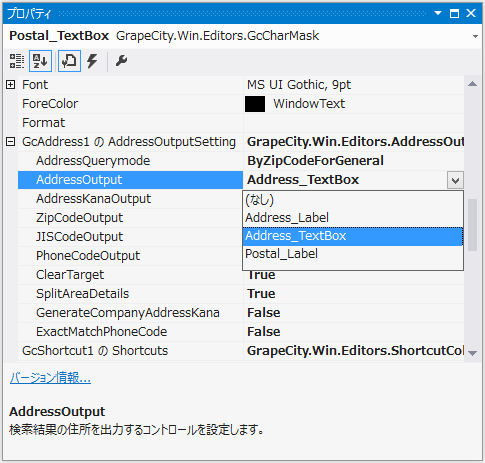Select the JISCodeOutput property
Screen dimensions: 485x463
pyautogui.click(x=130, y=237)
